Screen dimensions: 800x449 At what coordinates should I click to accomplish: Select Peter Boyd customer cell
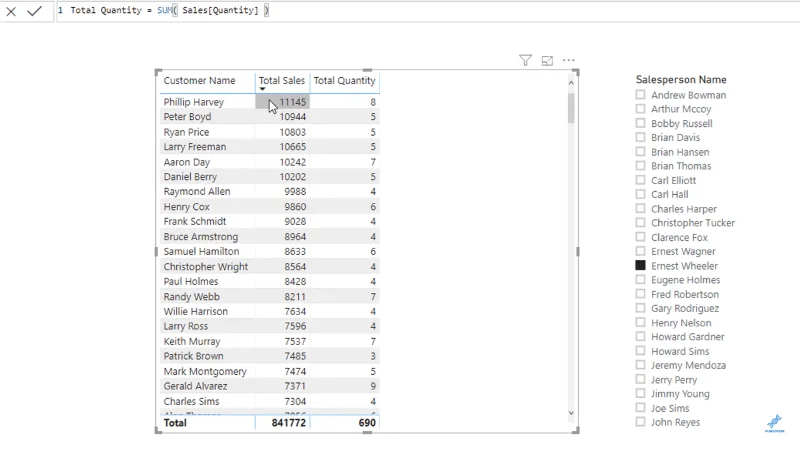tap(187, 117)
